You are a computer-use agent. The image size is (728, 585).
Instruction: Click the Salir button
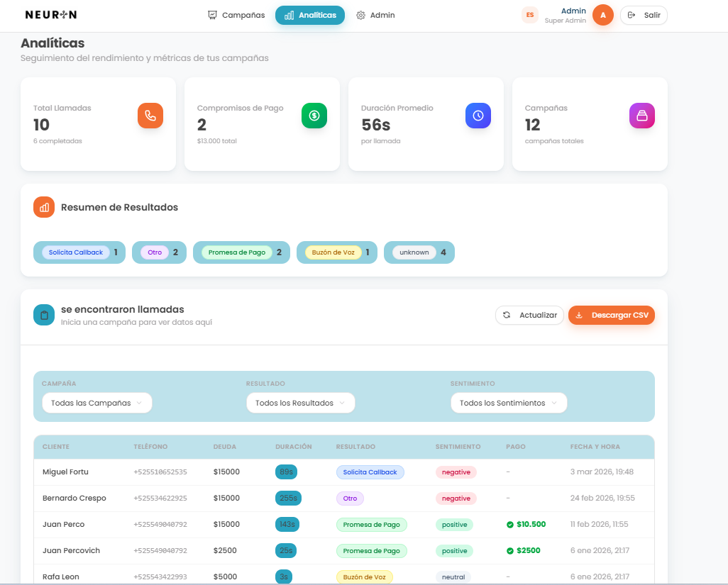click(x=644, y=15)
